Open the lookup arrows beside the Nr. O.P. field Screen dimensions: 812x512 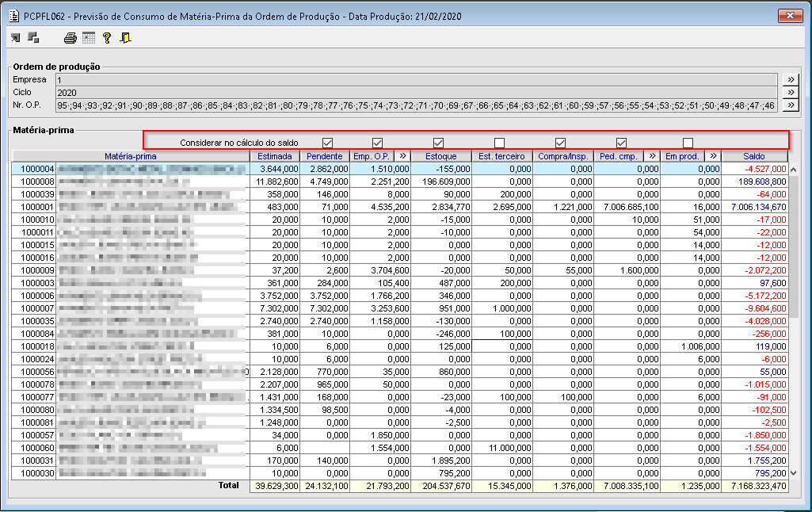point(791,105)
